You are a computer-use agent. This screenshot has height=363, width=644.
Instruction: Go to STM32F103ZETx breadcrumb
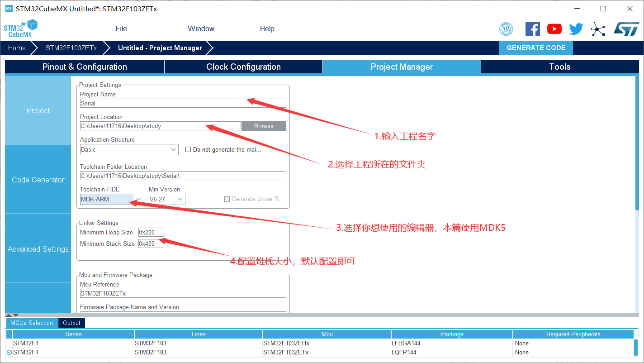(71, 48)
